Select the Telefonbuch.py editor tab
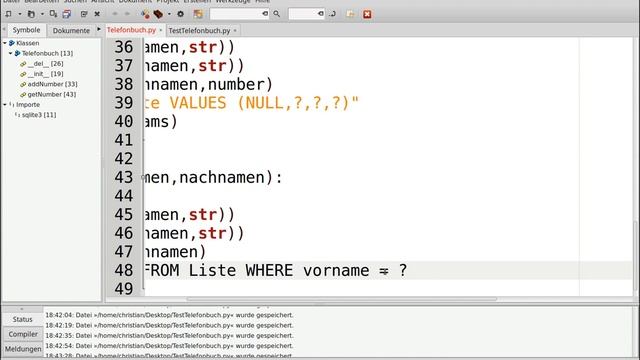This screenshot has height=360, width=640. coord(131,30)
